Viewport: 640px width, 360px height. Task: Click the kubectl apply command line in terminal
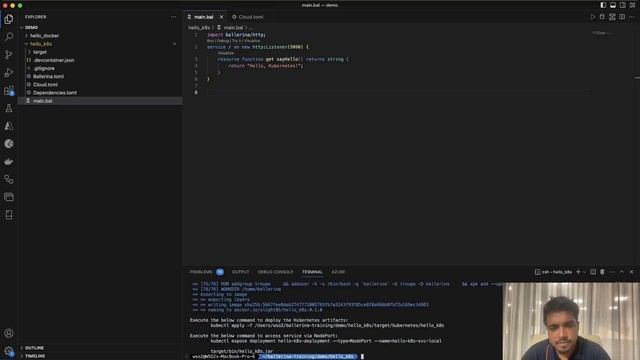click(x=327, y=325)
